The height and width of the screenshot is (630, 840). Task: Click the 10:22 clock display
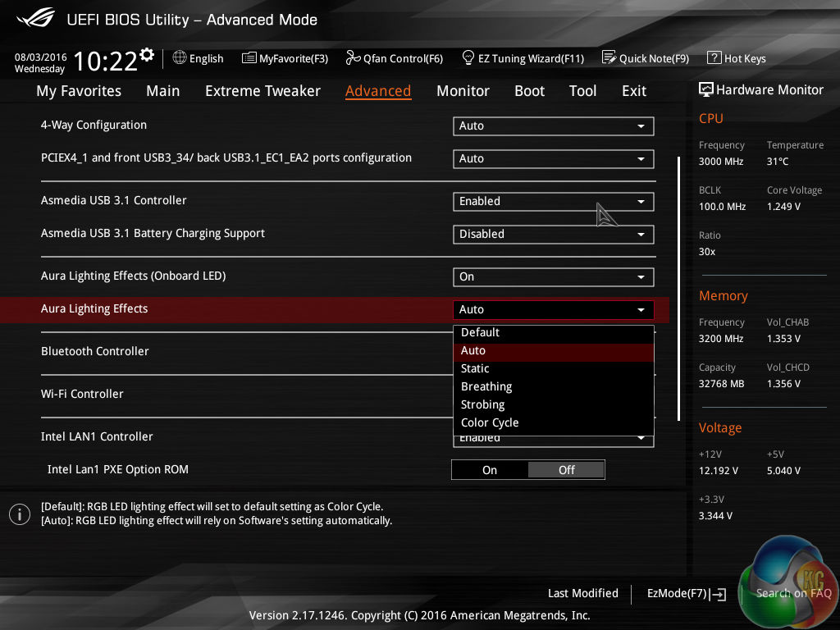105,61
